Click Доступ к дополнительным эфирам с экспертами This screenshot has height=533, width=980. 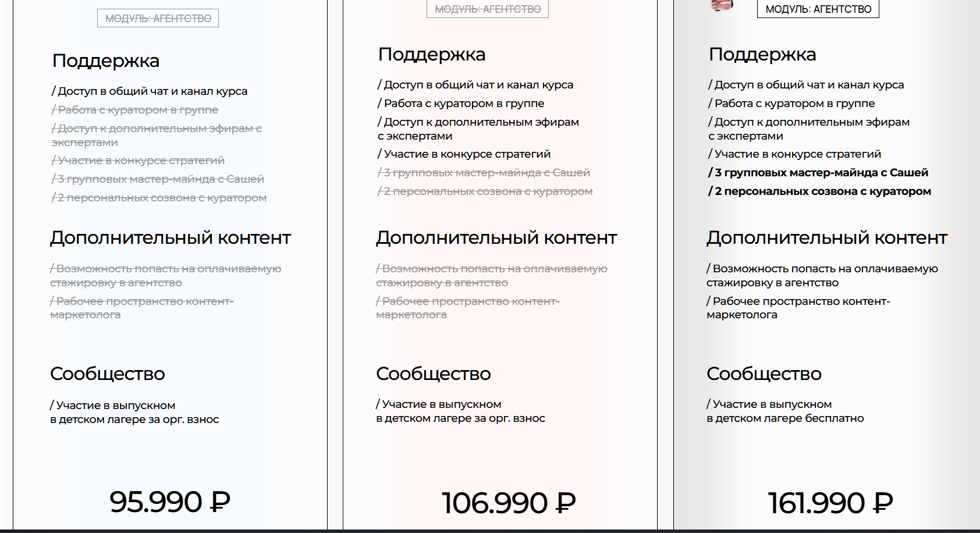point(477,129)
